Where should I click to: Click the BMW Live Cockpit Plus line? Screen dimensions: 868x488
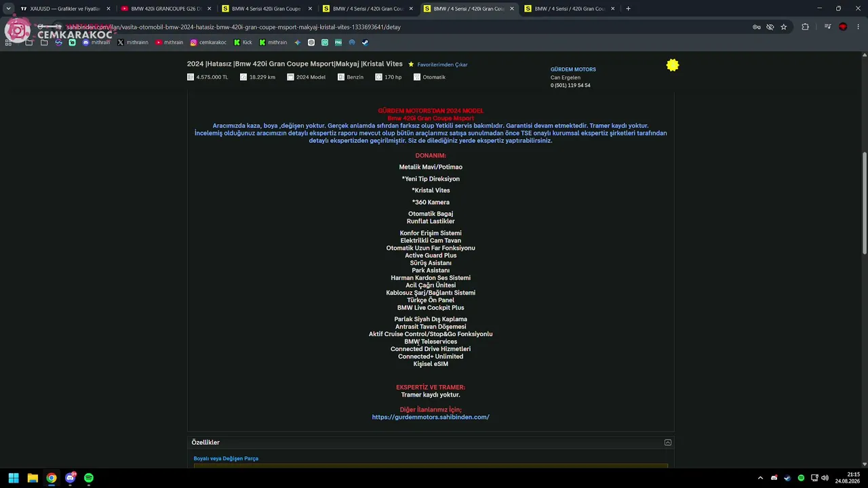431,308
